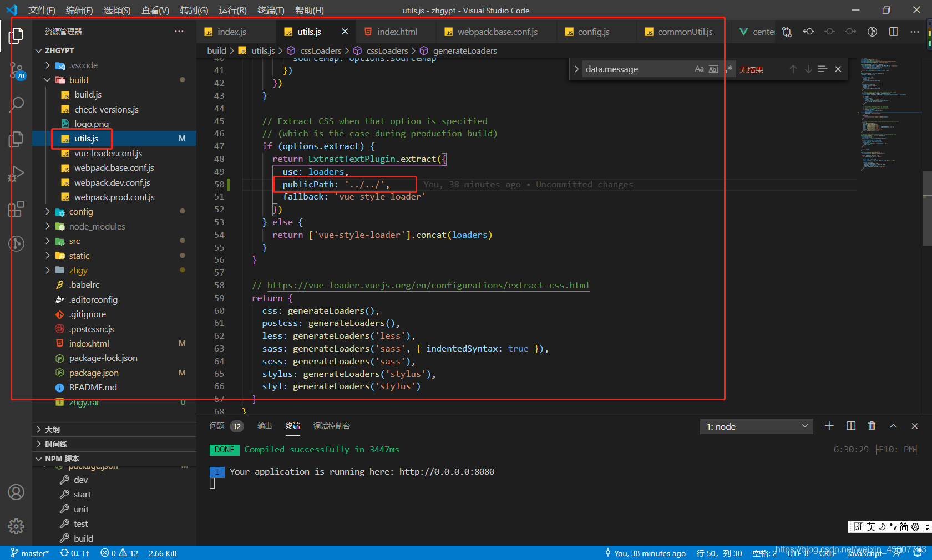932x560 pixels.
Task: Switch to 调试控制台 debug console tab
Action: 332,426
